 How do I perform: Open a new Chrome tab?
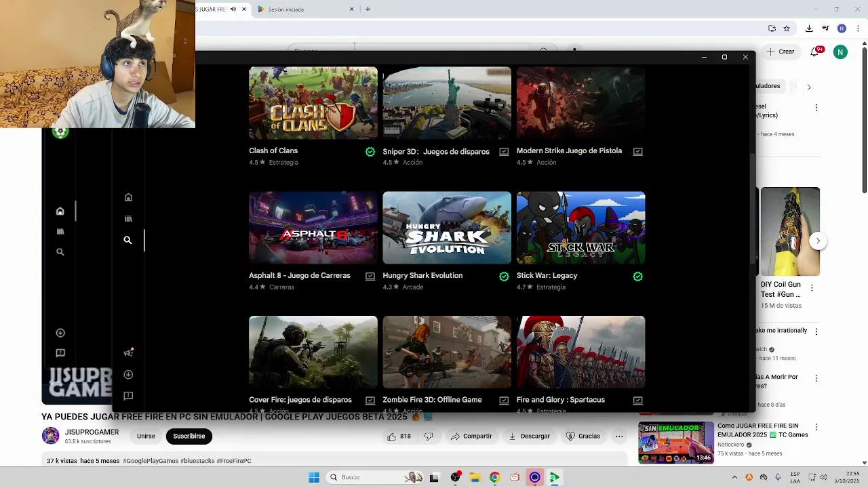click(368, 9)
